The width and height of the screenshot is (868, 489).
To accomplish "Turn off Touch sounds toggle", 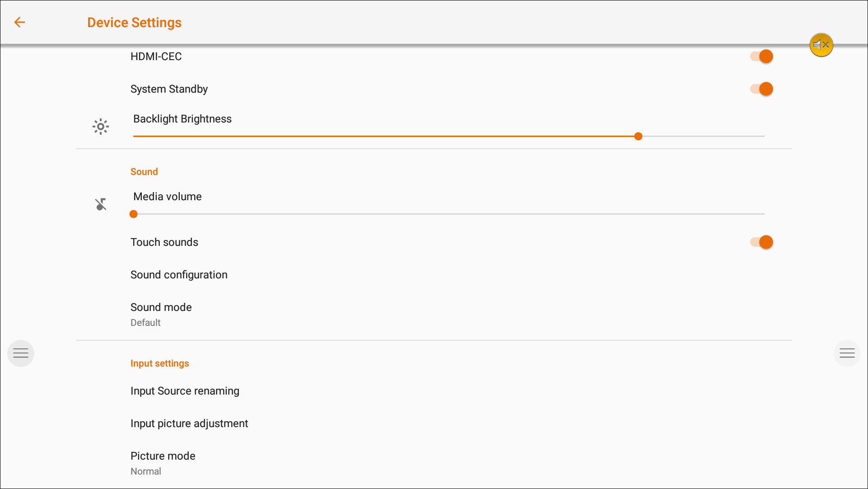I will coord(762,242).
